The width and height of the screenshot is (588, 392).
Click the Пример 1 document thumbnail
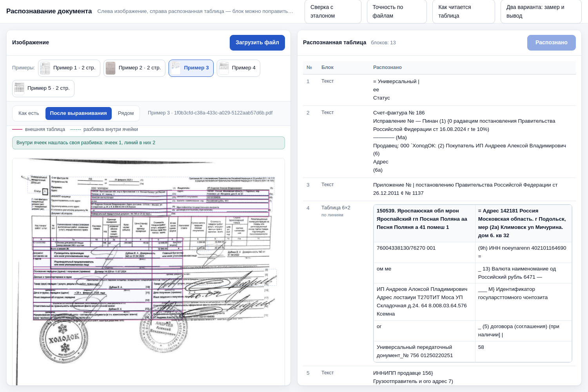pos(45,68)
